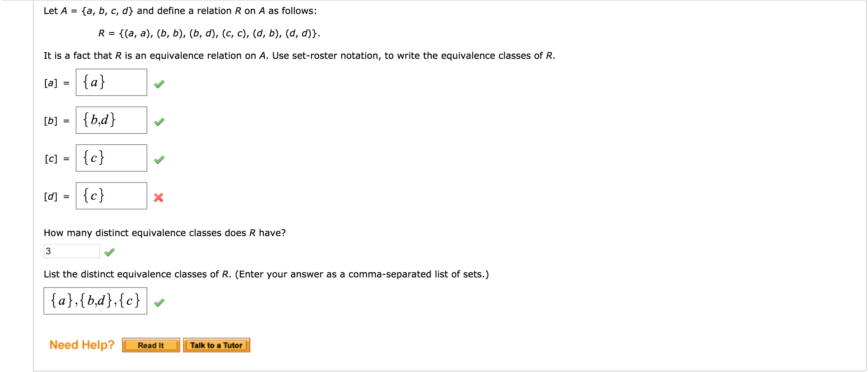Click the red incorrect indicator for [d]
This screenshot has height=372, width=868.
pyautogui.click(x=158, y=198)
